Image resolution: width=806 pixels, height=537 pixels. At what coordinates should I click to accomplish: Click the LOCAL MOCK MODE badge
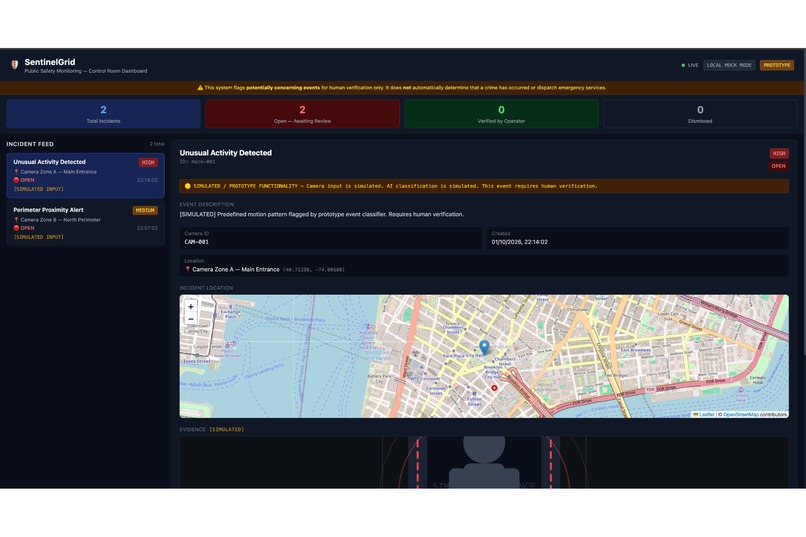tap(729, 65)
